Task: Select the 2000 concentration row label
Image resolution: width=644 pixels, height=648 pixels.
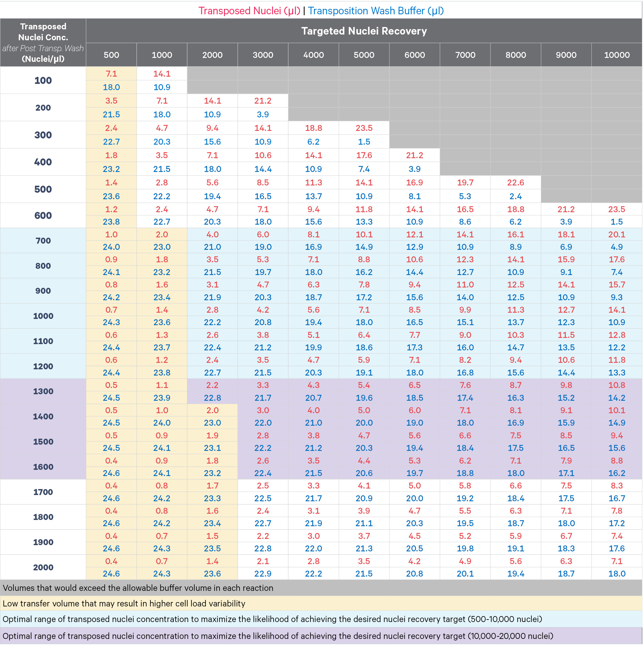Action: point(43,567)
